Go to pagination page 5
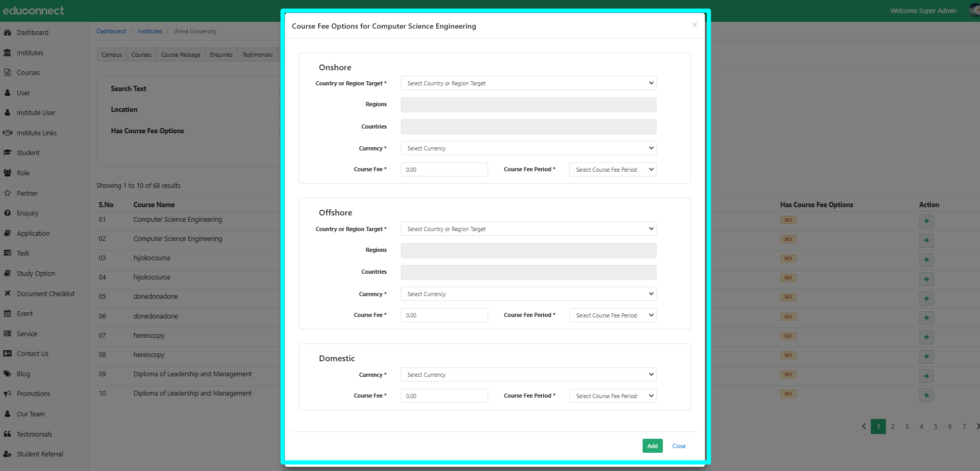Image resolution: width=980 pixels, height=471 pixels. click(935, 426)
